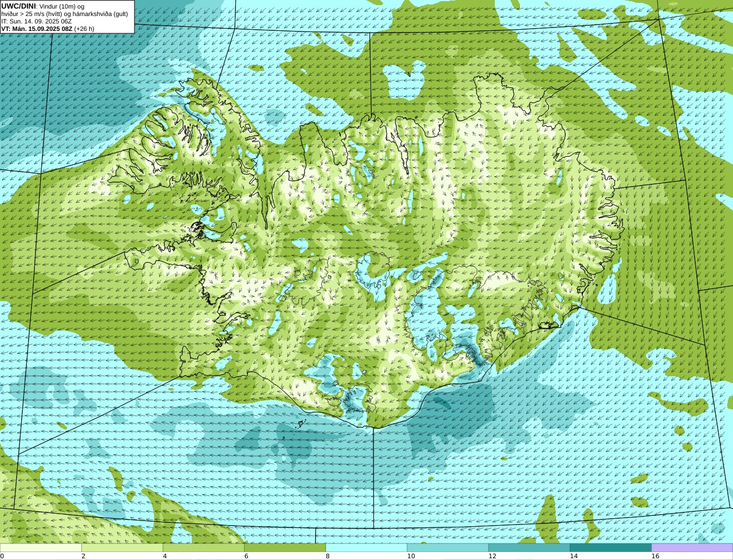Click the legend scale number '0'
The height and width of the screenshot is (560, 733).
point(2,556)
